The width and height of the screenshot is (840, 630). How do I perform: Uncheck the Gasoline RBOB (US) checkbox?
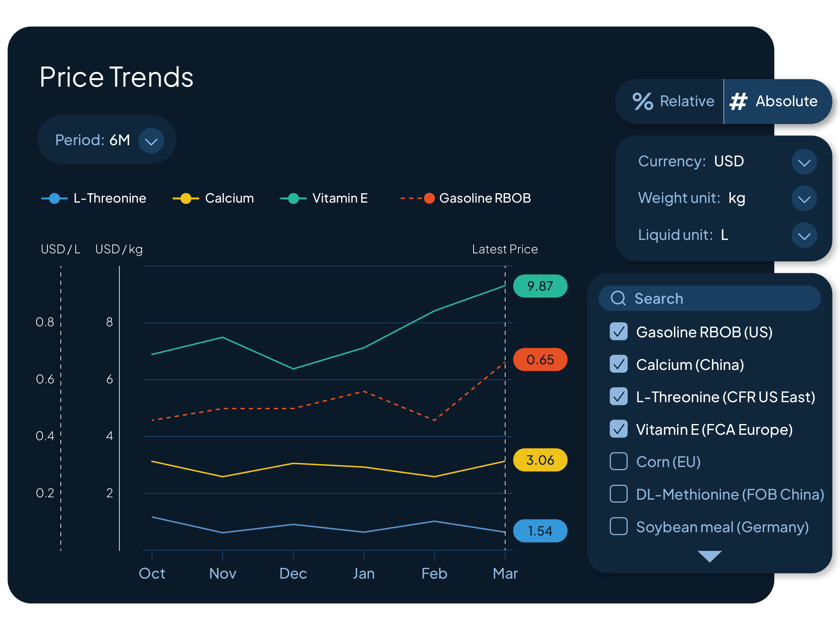(618, 332)
